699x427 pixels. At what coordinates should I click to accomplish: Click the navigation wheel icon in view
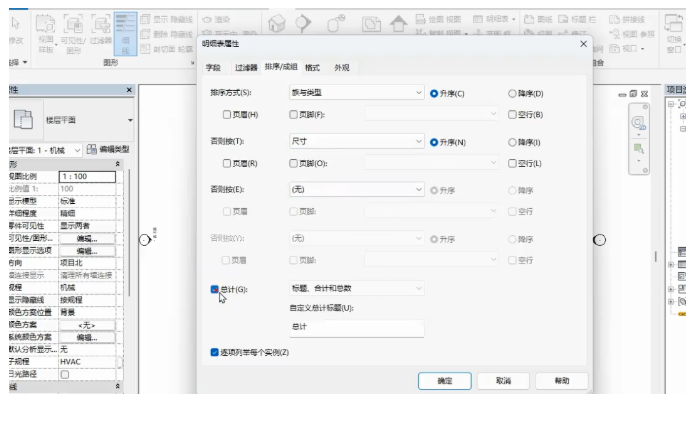click(638, 124)
